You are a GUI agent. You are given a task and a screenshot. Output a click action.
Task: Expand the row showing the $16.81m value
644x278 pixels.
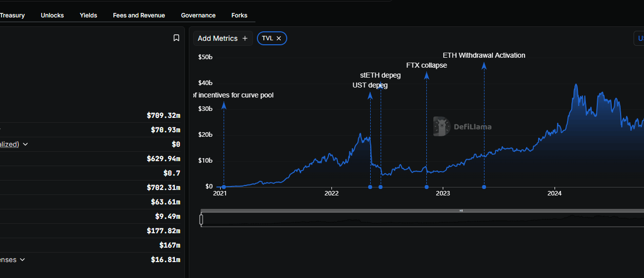[22, 260]
